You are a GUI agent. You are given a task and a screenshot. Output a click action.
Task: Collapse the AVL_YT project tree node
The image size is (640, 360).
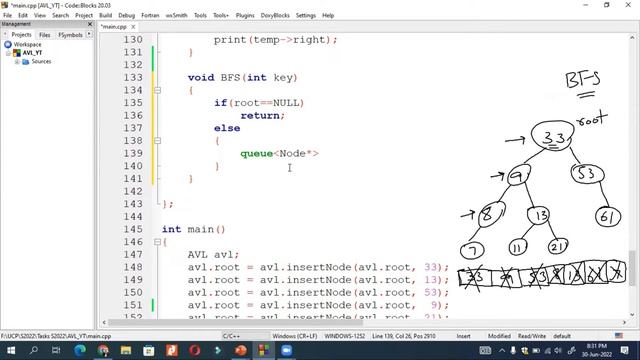click(x=8, y=53)
